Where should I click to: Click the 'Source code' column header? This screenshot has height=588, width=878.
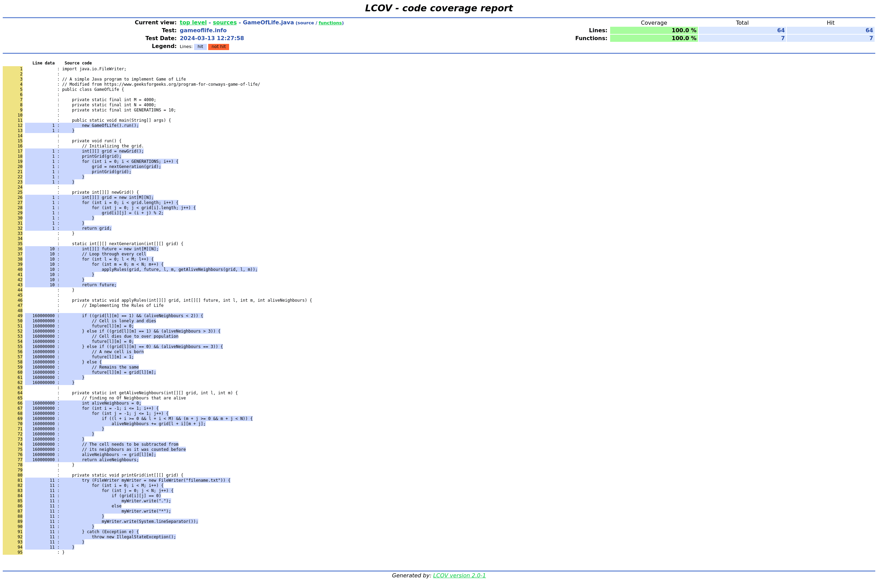(78, 63)
